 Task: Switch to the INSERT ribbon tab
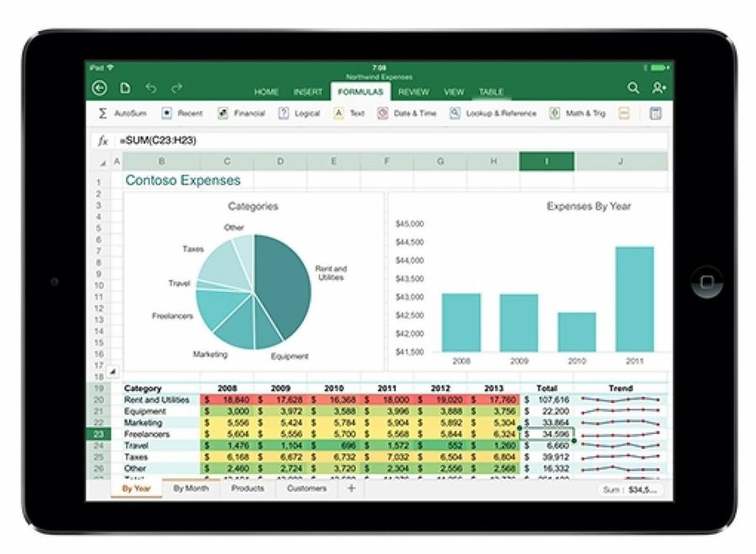pos(307,92)
